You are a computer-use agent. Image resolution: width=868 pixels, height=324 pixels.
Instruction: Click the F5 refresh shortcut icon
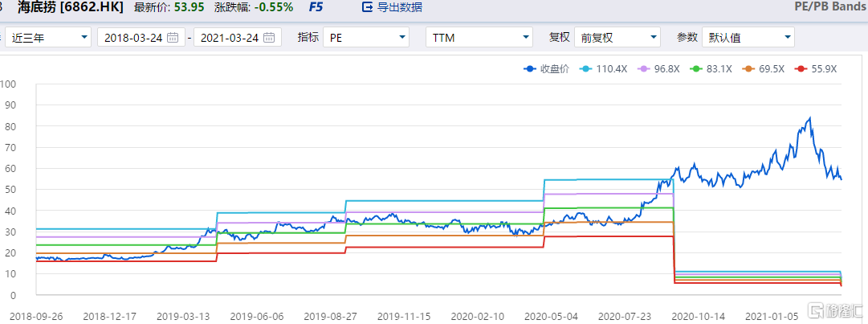pyautogui.click(x=316, y=7)
